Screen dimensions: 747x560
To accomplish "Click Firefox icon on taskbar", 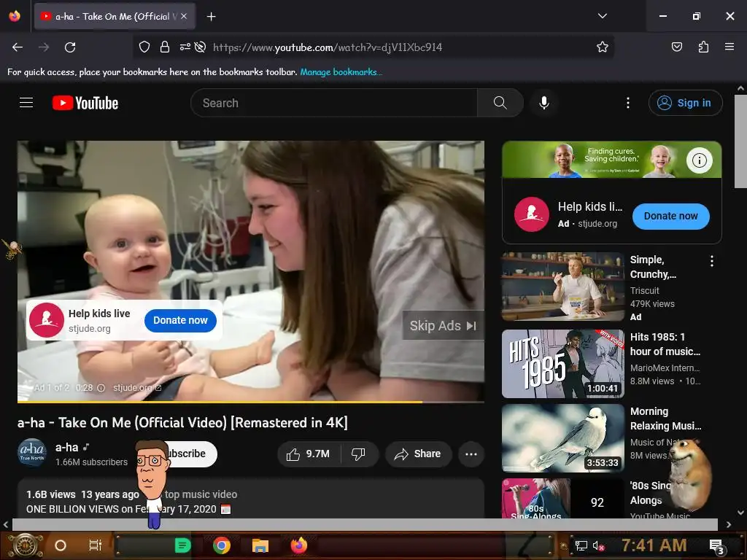I will [x=299, y=545].
